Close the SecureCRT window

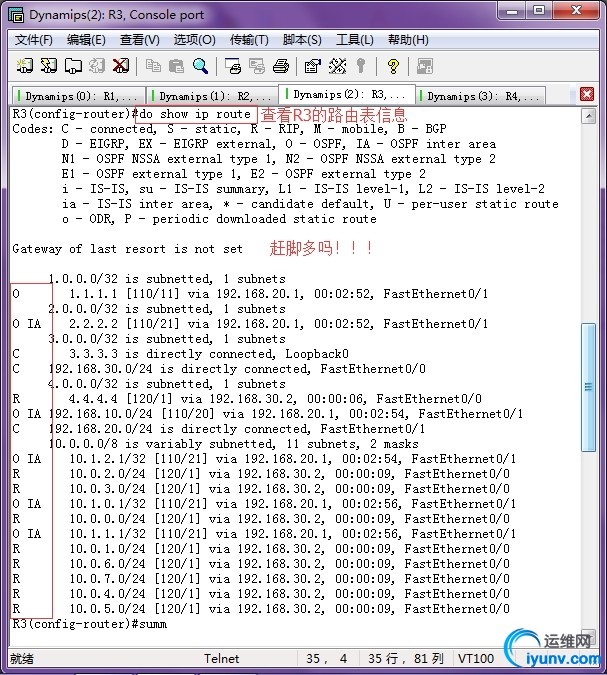(x=576, y=11)
